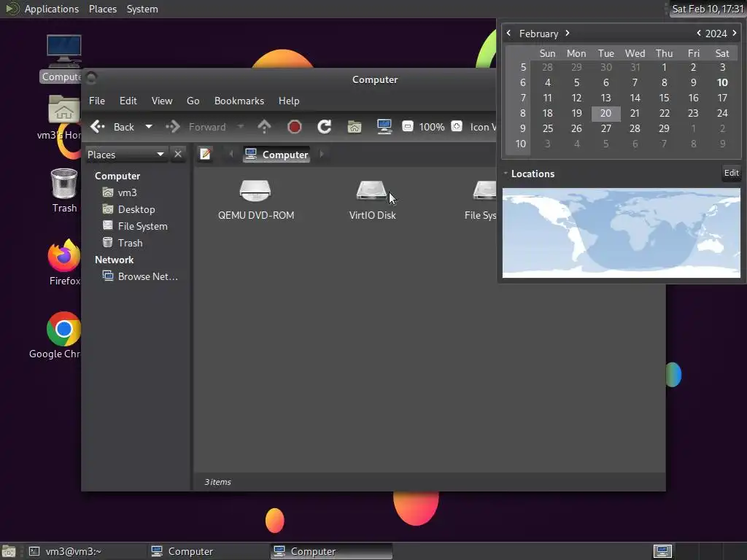Open File System in the sidebar

142,226
